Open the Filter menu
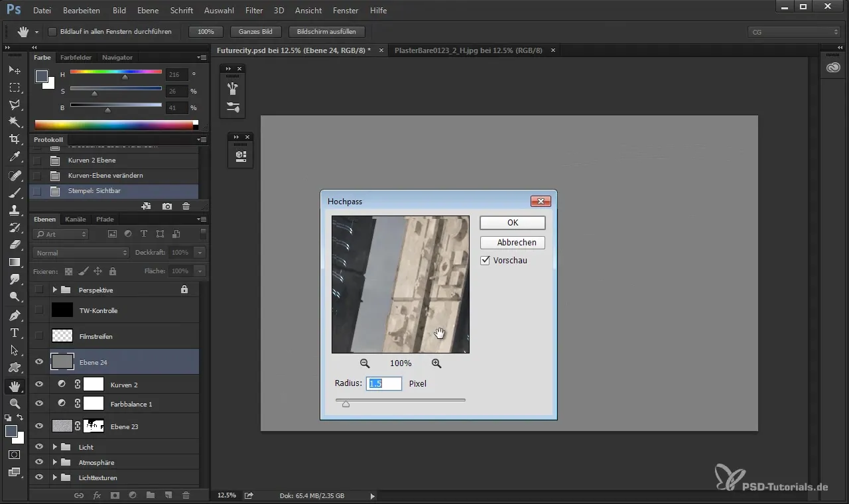The height and width of the screenshot is (504, 849). [x=254, y=11]
